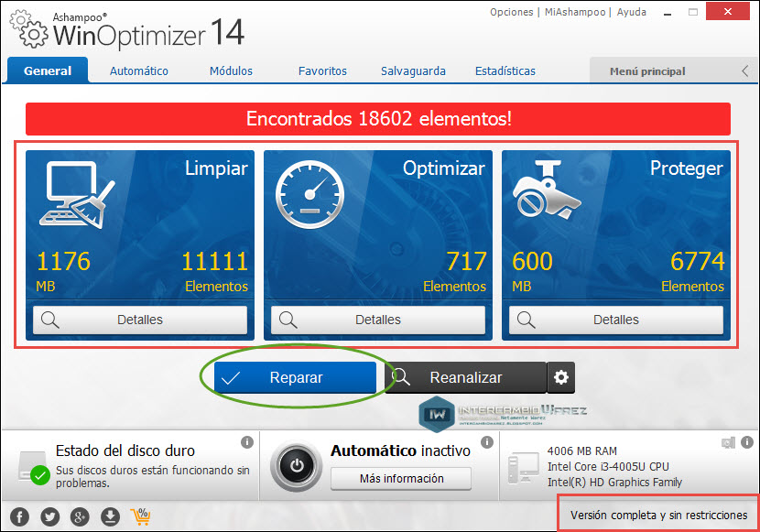Open scan settings gear next to Reanalizar
Screen dimensions: 760x532
561,377
